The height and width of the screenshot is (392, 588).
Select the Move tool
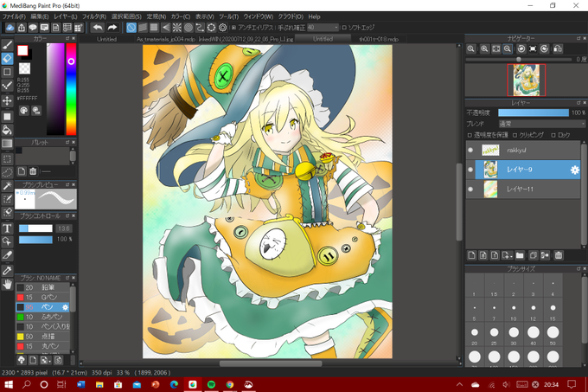click(x=7, y=100)
